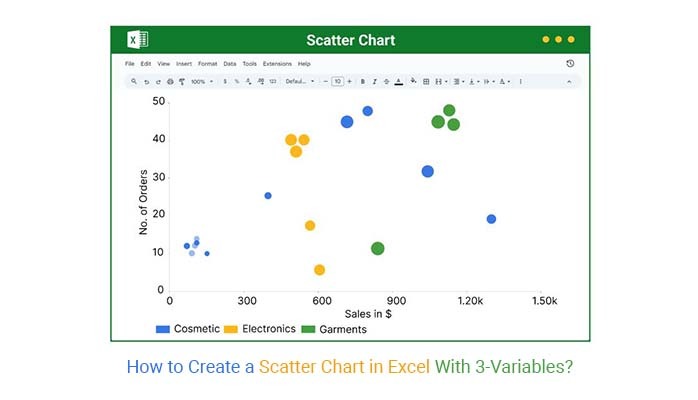Click the green Excel logo icon
698x400 pixels.
137,40
